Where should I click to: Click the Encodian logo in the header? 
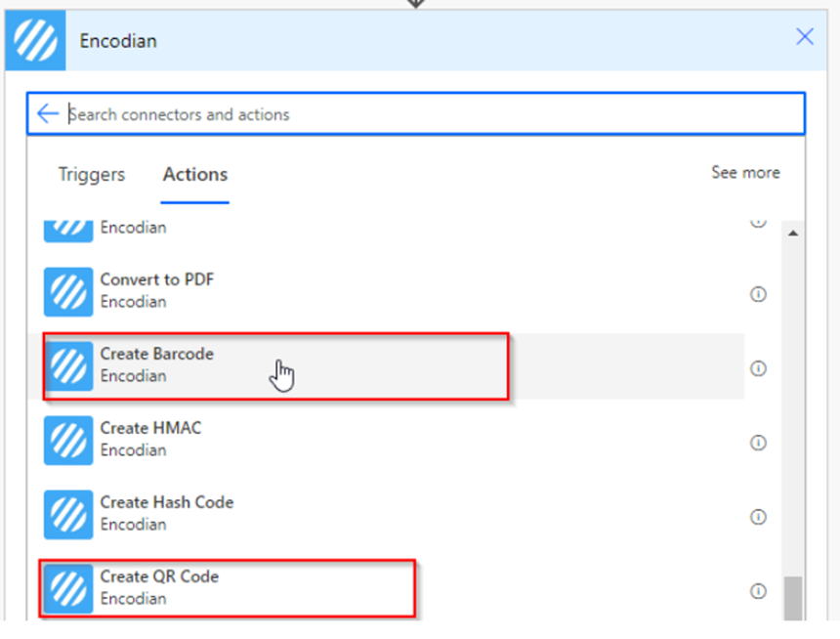35,41
